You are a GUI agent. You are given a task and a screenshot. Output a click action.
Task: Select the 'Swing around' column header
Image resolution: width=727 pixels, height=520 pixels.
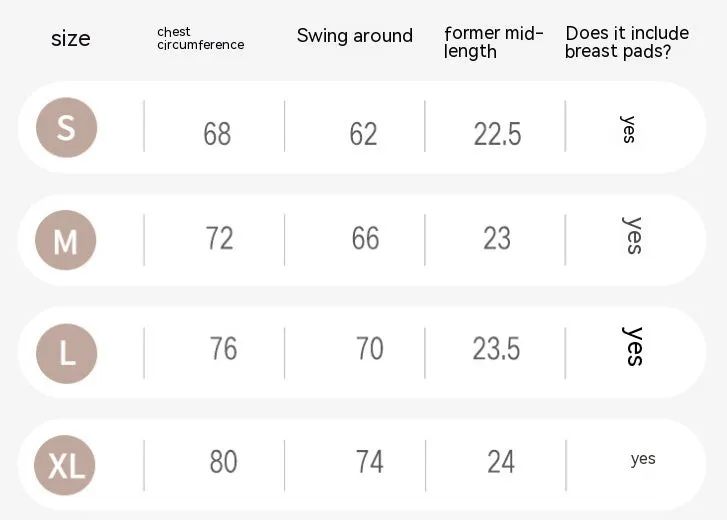coord(355,36)
